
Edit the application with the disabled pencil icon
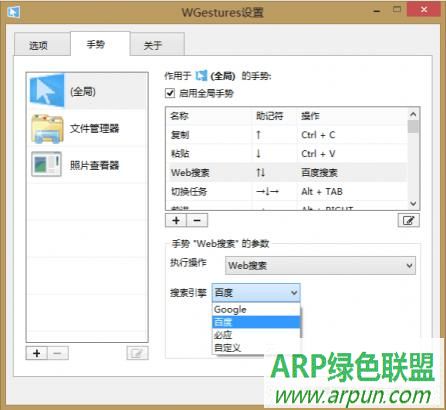coord(137,353)
